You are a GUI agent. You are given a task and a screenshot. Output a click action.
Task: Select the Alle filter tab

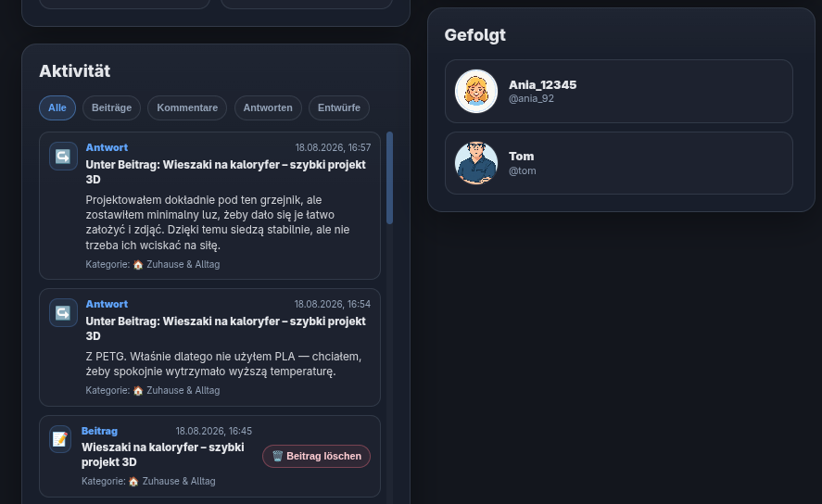click(57, 107)
